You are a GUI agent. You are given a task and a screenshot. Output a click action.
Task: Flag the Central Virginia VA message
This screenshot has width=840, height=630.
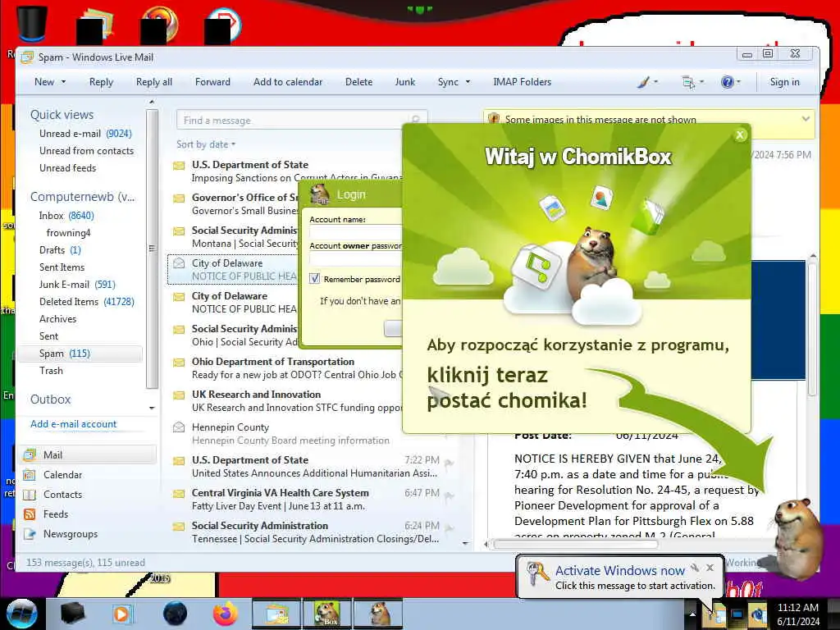coord(450,495)
